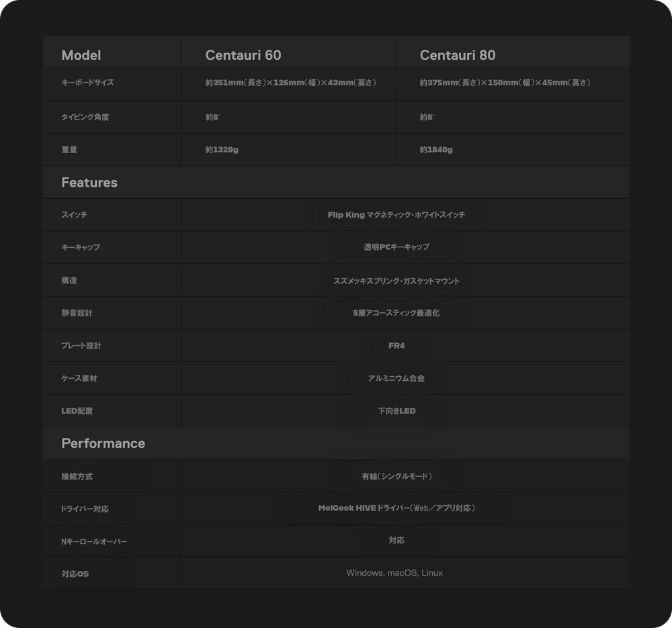Click the Model header label
The height and width of the screenshot is (628, 672).
(x=81, y=55)
